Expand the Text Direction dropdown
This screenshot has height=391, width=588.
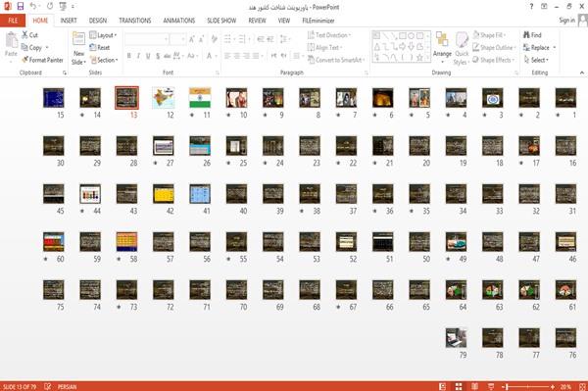[329, 35]
